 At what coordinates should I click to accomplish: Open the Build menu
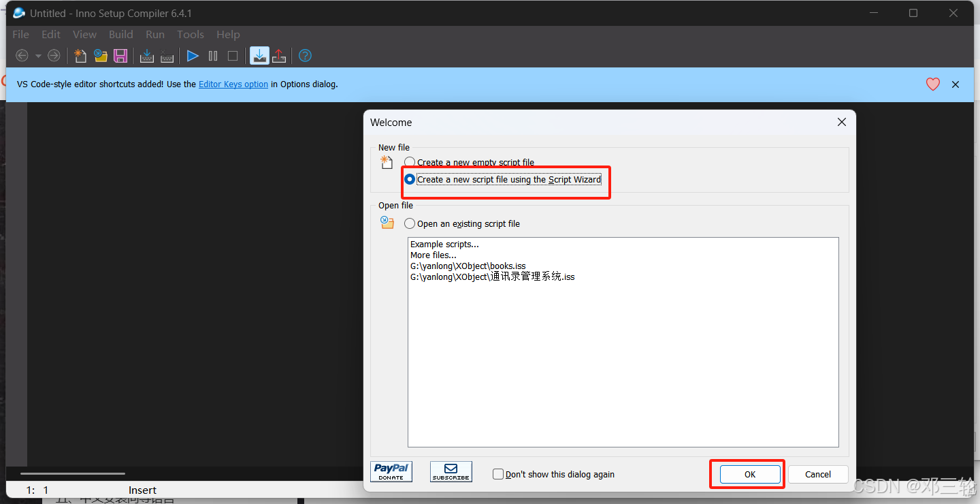[x=121, y=34]
